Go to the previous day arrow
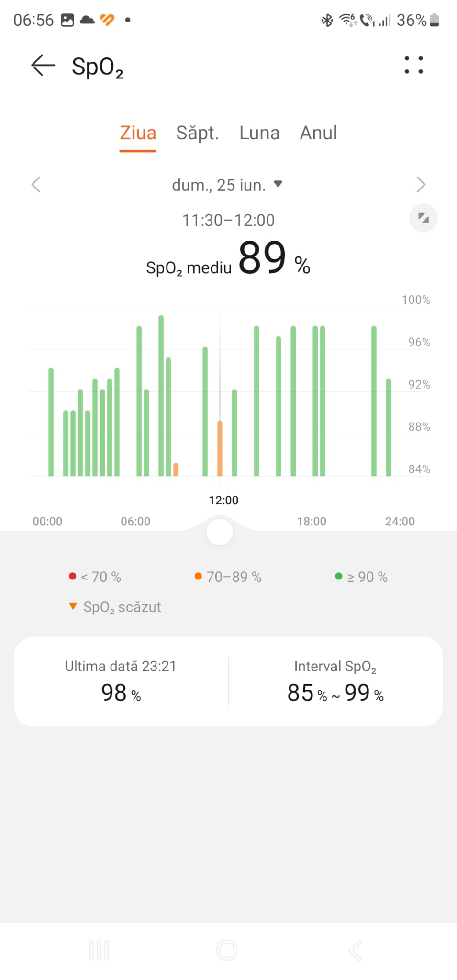457x980 pixels. 36,185
